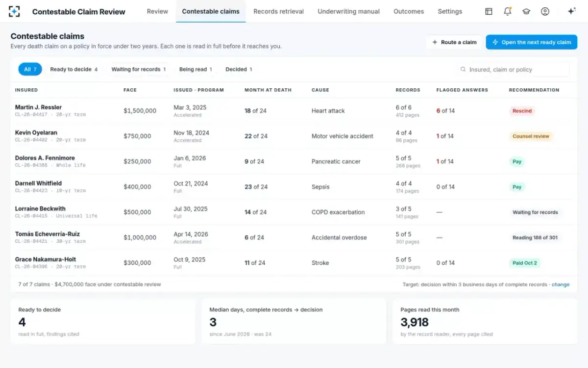
Task: Open Lorraine Beckwith's claim
Action: coord(294,212)
